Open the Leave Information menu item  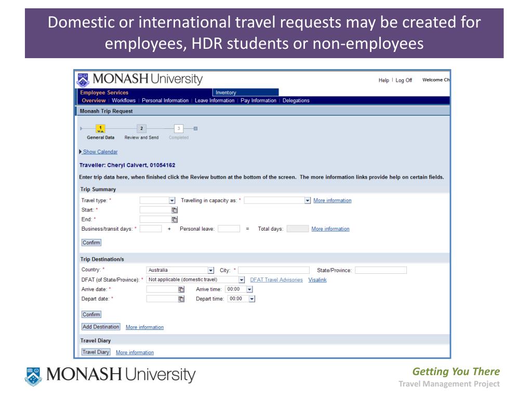point(215,100)
